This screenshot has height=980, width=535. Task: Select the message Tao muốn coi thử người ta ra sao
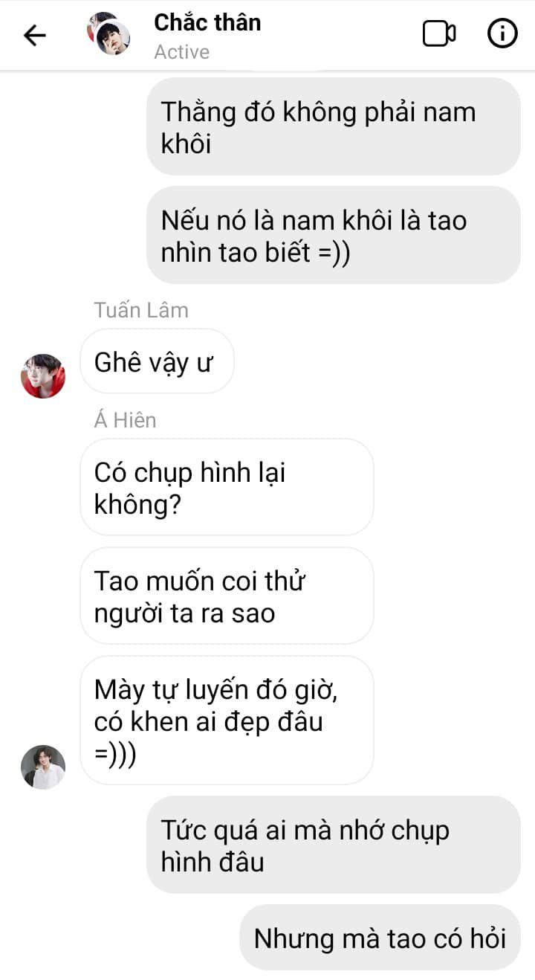pyautogui.click(x=227, y=596)
